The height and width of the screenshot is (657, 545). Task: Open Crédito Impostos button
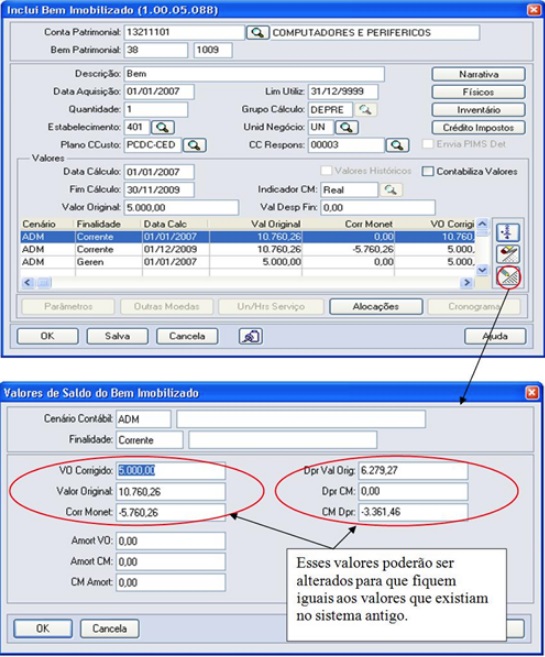click(x=478, y=127)
